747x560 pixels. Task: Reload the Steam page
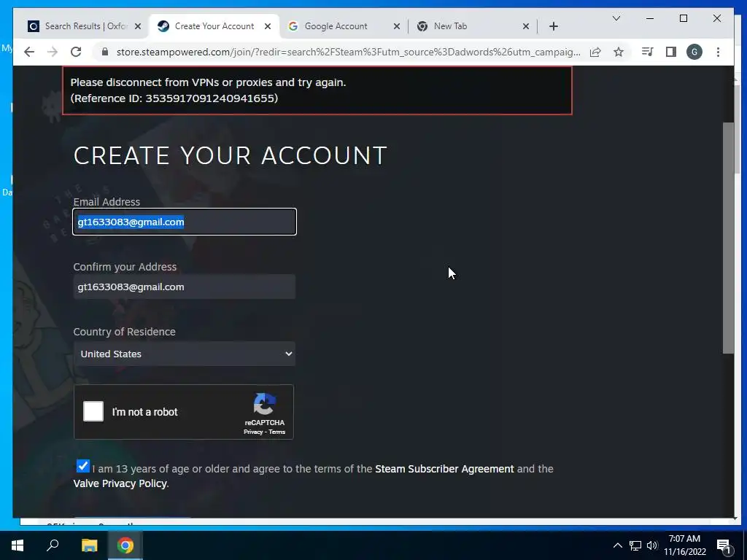click(76, 52)
